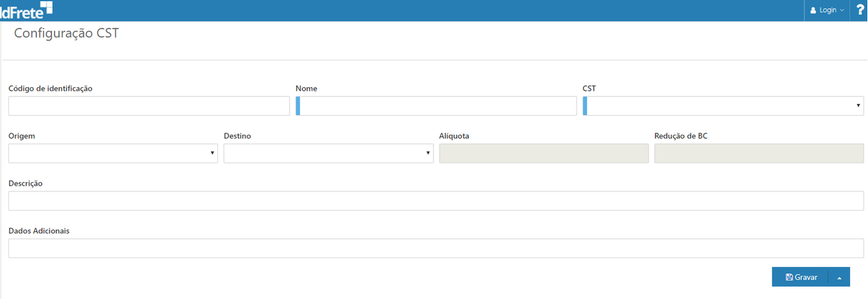
Task: Select the Alíquota input box
Action: (x=543, y=153)
